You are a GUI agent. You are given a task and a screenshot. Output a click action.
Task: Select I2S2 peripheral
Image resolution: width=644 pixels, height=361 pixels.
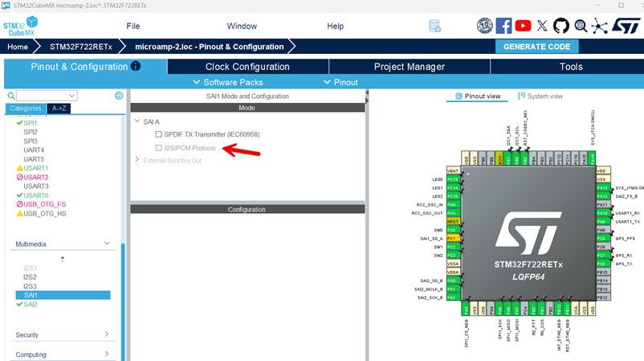[30, 277]
